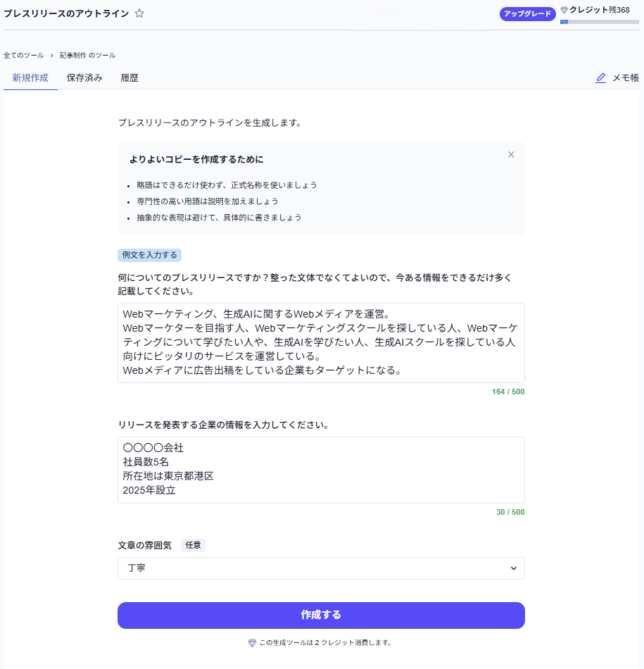This screenshot has height=669, width=644.
Task: Click the 文章の雰囲気 label
Action: [144, 545]
